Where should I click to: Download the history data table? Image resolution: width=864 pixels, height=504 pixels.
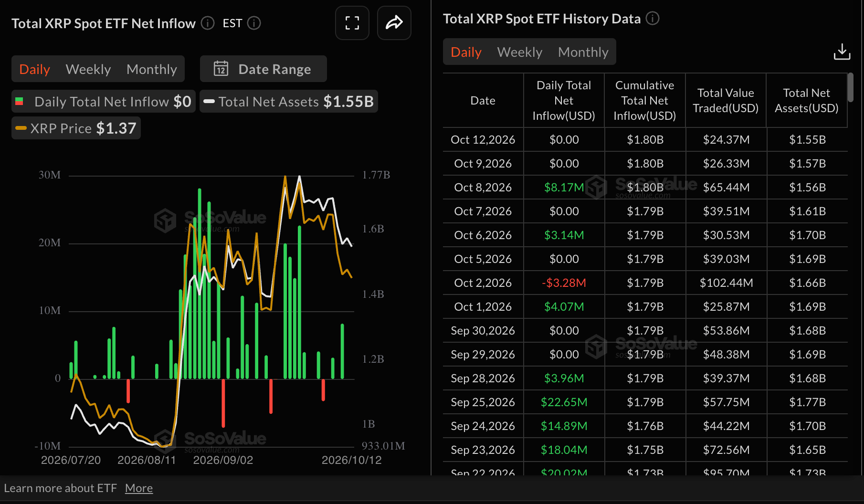point(842,52)
